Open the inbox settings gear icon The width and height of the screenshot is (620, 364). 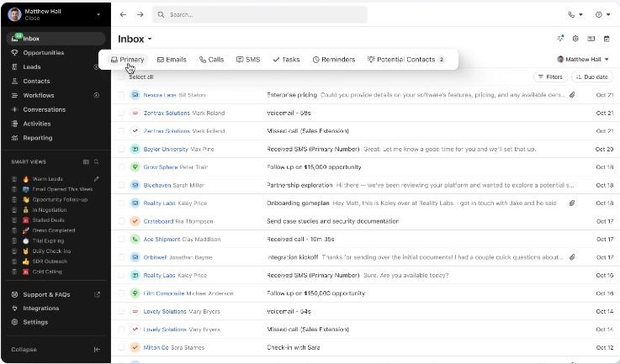575,39
